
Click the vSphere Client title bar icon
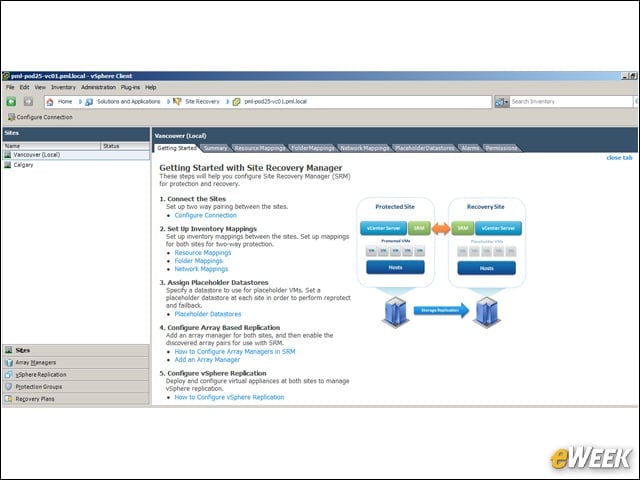[6, 76]
